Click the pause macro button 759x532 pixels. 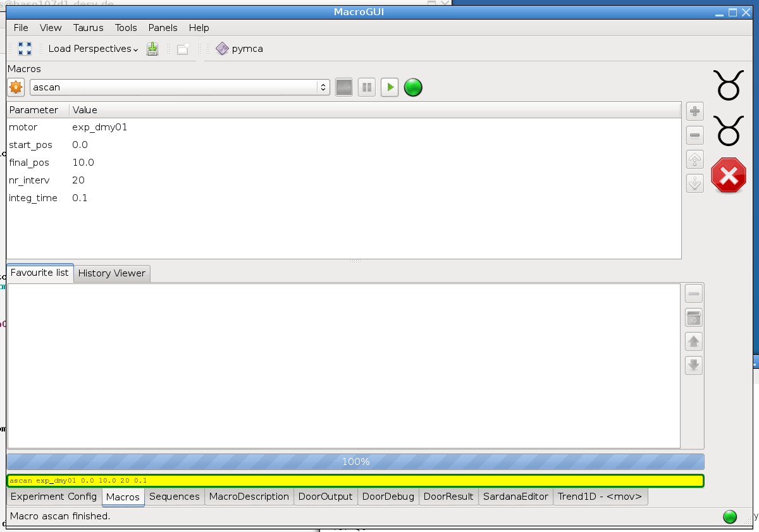pos(367,87)
